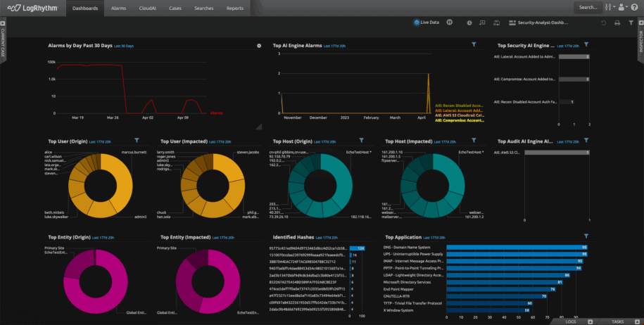This screenshot has height=325, width=644.
Task: Click resize handle of Alarms by Day widget
Action: pyautogui.click(x=258, y=127)
